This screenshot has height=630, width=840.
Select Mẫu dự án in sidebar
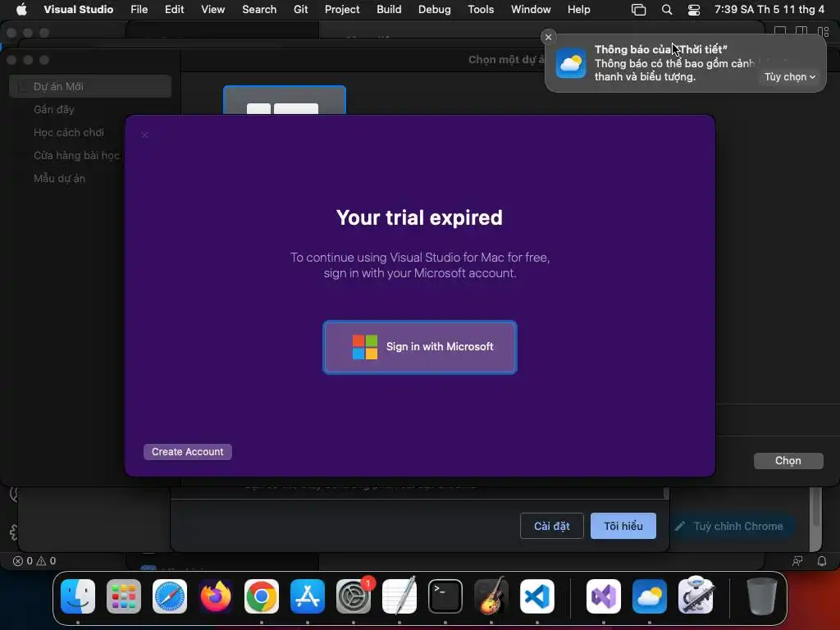[x=59, y=178]
